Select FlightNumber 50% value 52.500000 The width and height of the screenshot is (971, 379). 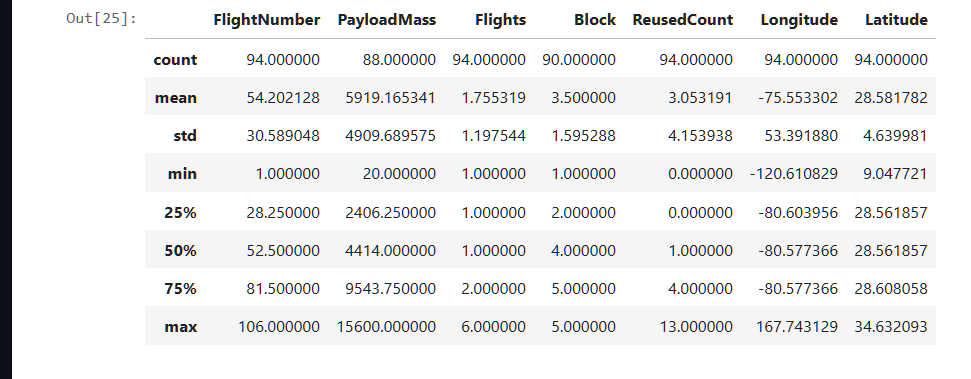point(283,251)
